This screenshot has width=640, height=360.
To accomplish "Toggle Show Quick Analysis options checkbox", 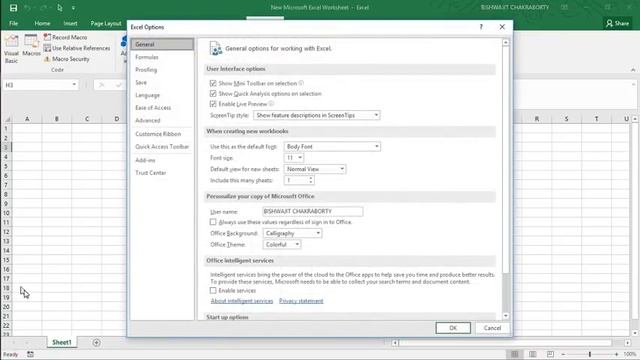I will tap(213, 93).
